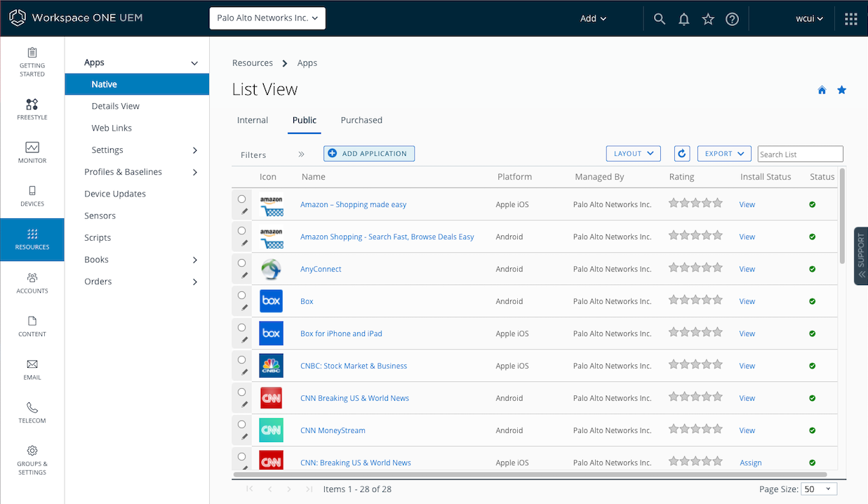The image size is (868, 504).
Task: Select the Box for iPhone and iPad row
Action: 241,327
